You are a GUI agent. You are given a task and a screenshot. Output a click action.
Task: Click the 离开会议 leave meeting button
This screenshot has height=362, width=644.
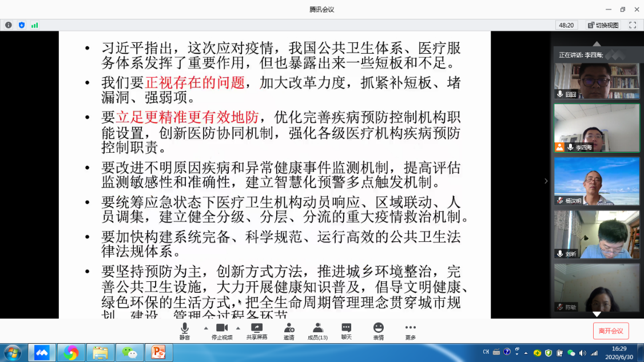click(610, 331)
